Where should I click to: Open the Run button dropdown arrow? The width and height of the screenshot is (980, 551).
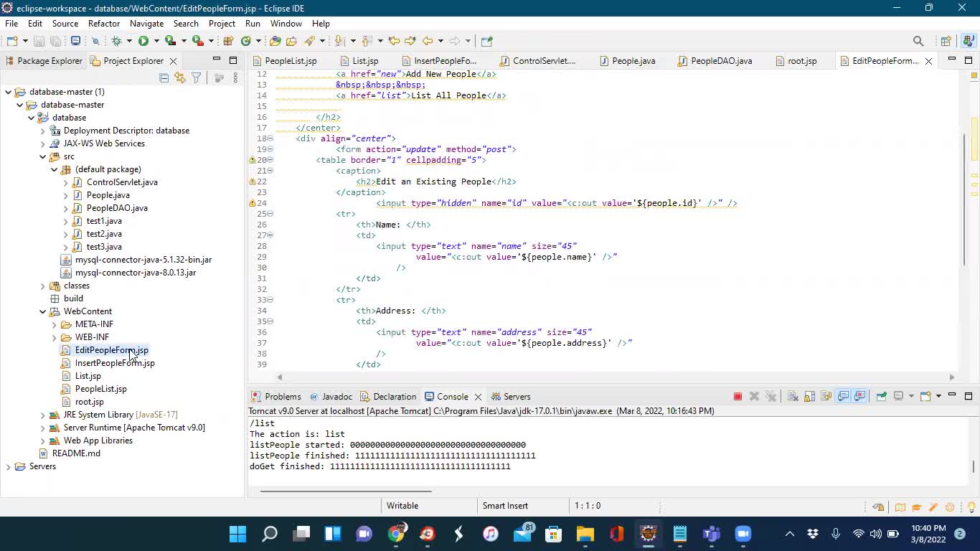click(156, 41)
